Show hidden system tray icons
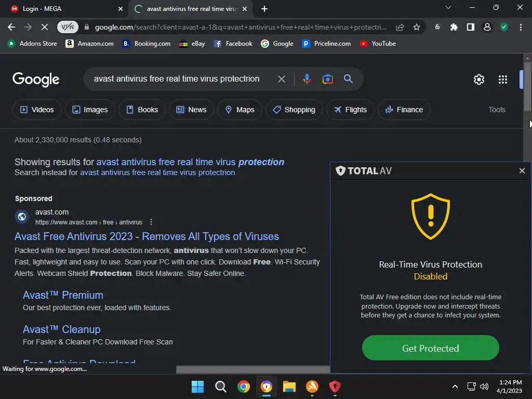The image size is (532, 399). 455,387
